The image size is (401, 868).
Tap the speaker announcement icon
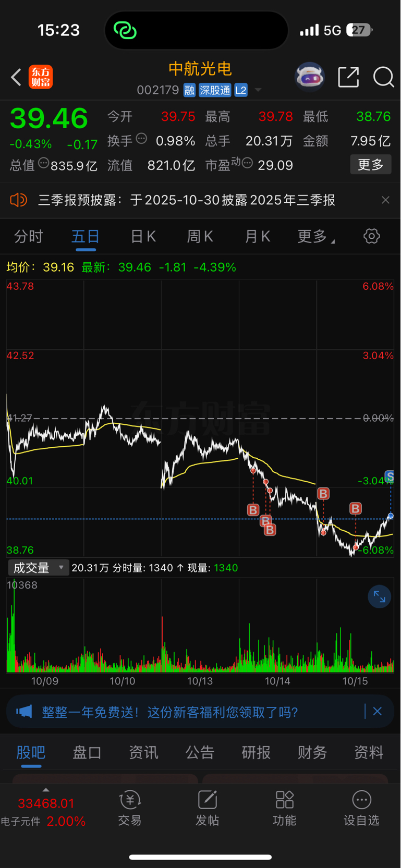(19, 200)
